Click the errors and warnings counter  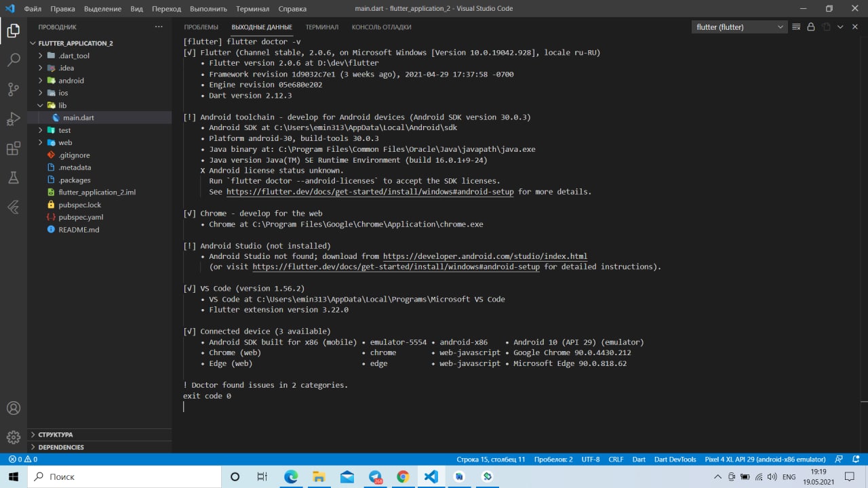[x=23, y=459]
